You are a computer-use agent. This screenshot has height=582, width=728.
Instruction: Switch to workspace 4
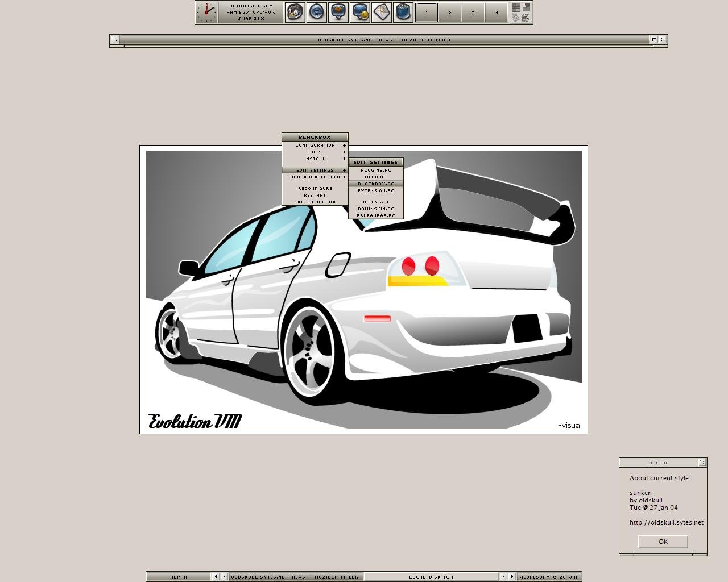pos(497,13)
